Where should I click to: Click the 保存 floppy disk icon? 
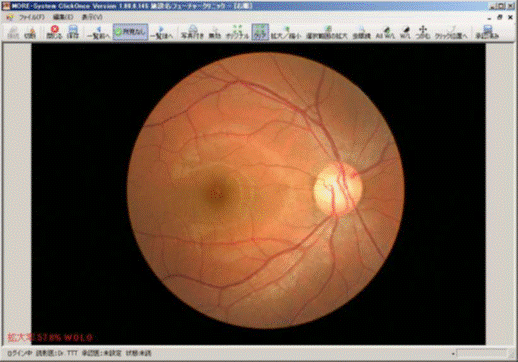point(73,32)
